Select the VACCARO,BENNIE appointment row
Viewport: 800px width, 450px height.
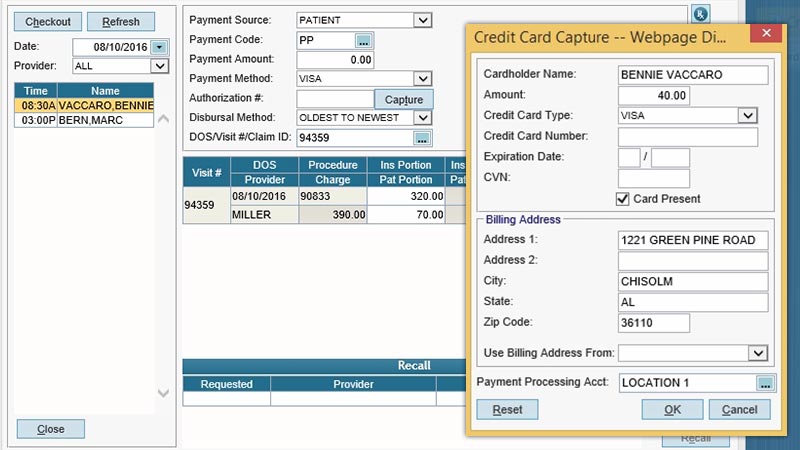[x=84, y=106]
